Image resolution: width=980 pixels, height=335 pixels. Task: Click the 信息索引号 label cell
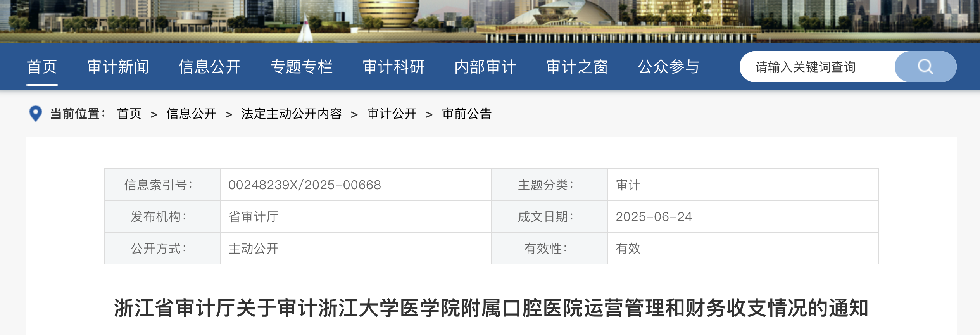162,185
